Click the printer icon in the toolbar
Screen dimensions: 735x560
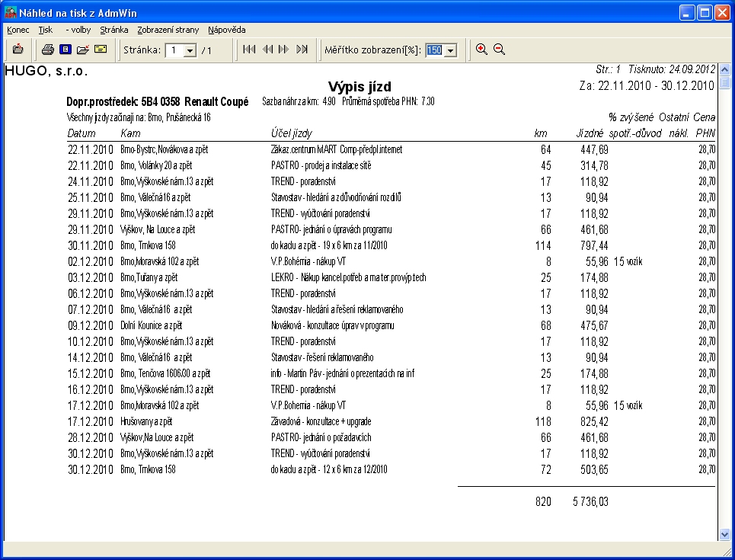coord(47,50)
